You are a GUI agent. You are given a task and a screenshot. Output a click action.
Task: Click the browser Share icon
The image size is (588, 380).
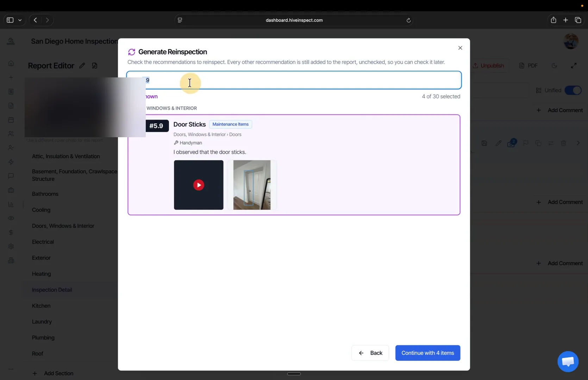tap(553, 20)
